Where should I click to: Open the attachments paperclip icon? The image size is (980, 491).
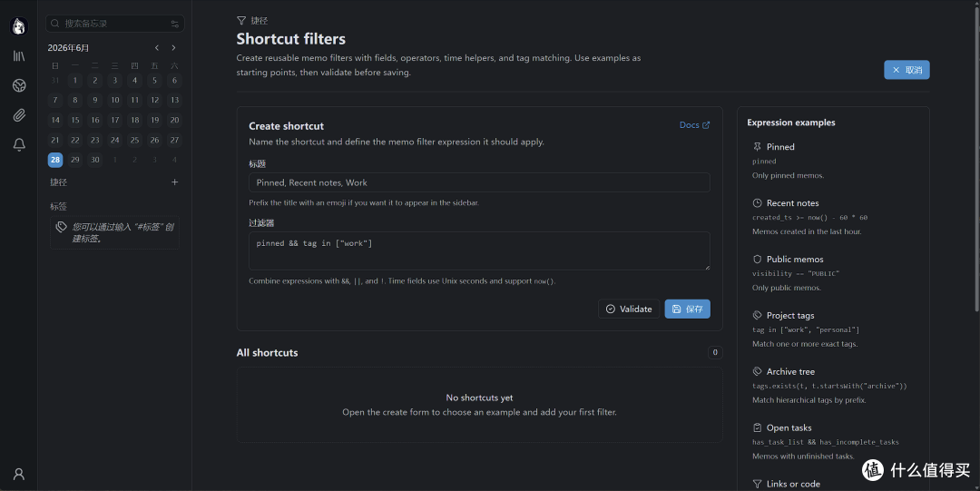click(19, 115)
